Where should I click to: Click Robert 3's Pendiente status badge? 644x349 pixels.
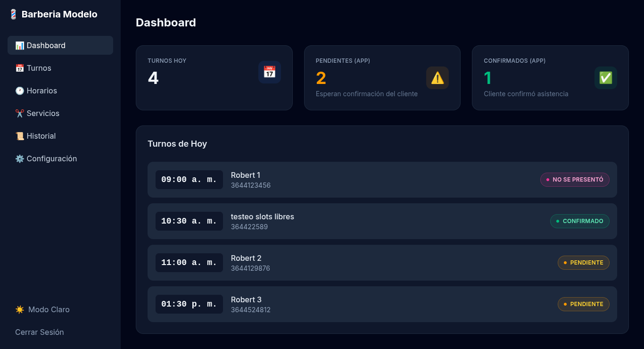[583, 304]
